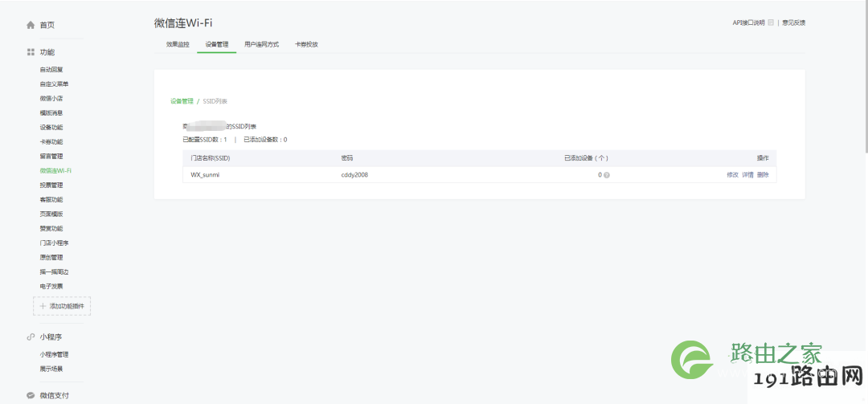Open 首页 in the sidebar
The image size is (868, 404).
[47, 25]
